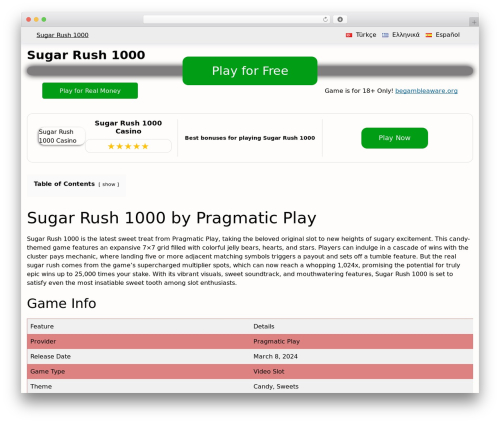Select the Game Type cell
Viewport: 500px width, 423px height.
(139, 371)
